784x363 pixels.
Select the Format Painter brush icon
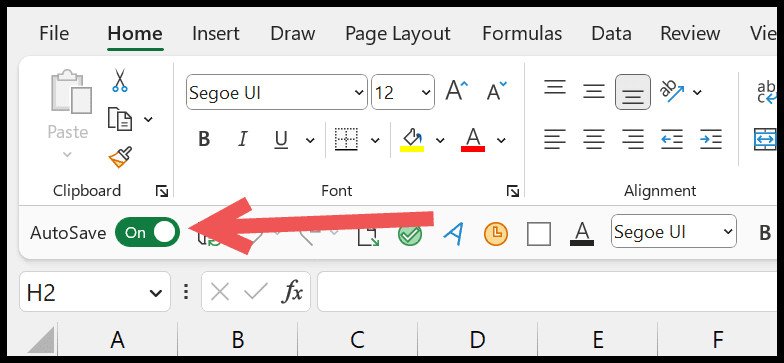tap(120, 157)
